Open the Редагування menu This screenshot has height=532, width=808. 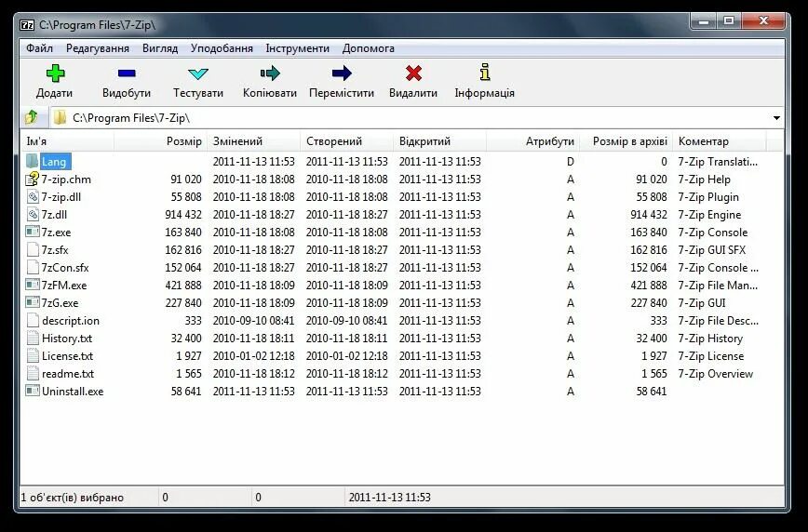point(98,47)
